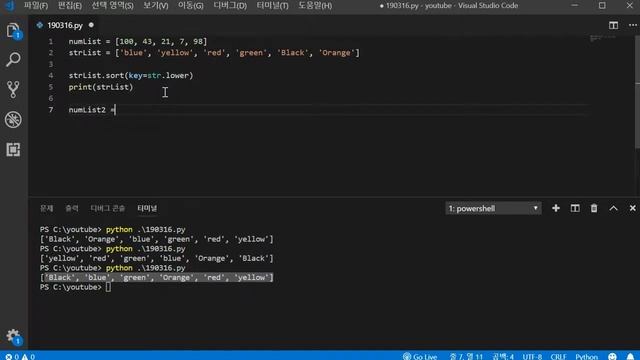Screen dimensions: 640x360
Task: Click the terminal input prompt line
Action: pyautogui.click(x=75, y=287)
